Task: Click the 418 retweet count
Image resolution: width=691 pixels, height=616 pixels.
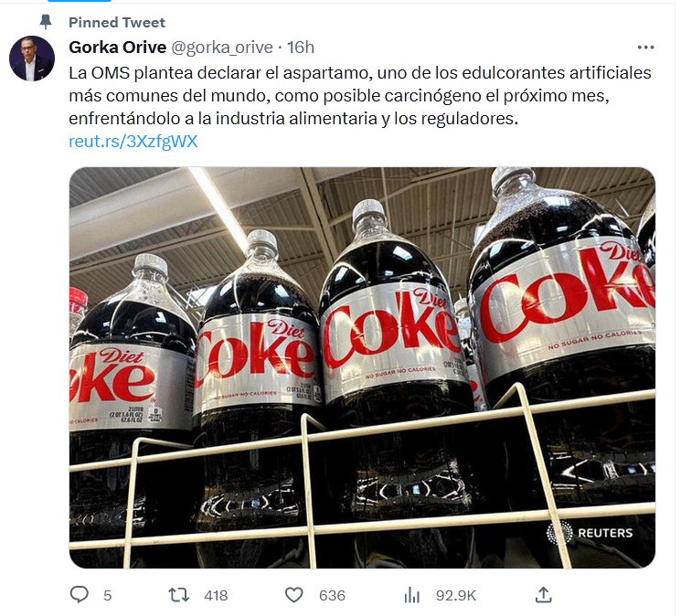Action: pos(216,596)
